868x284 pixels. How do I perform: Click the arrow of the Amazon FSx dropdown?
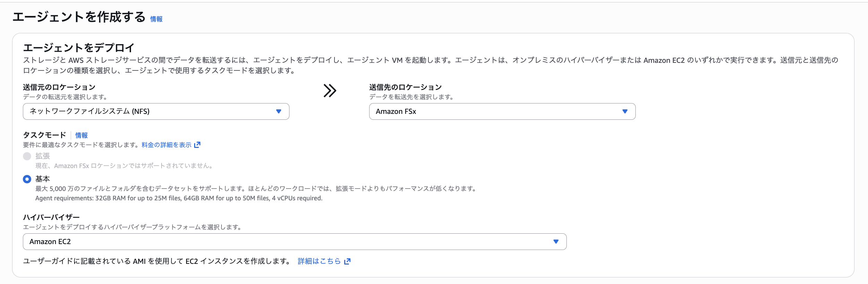coord(625,111)
